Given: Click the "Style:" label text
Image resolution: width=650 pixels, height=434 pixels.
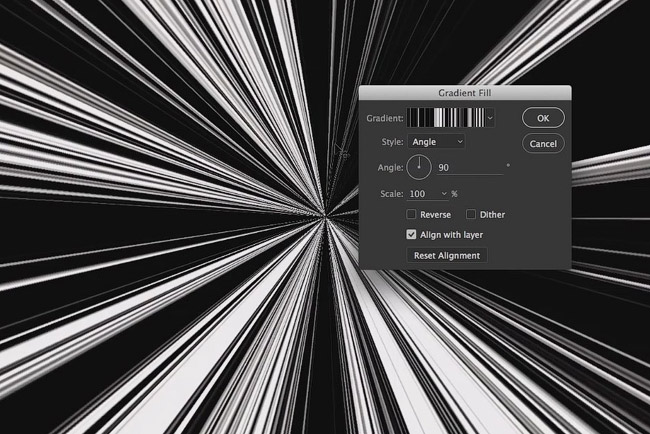Looking at the screenshot, I should (392, 142).
